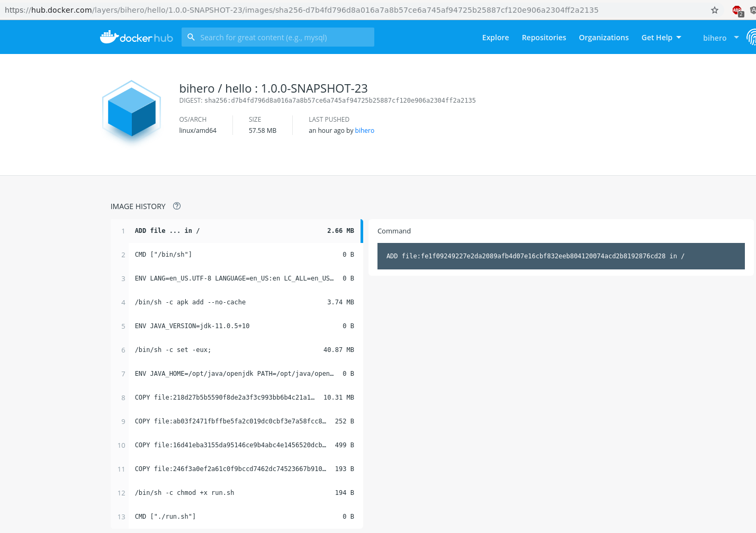Image resolution: width=756 pixels, height=533 pixels.
Task: Click the IMAGE HISTORY heading
Action: click(138, 206)
